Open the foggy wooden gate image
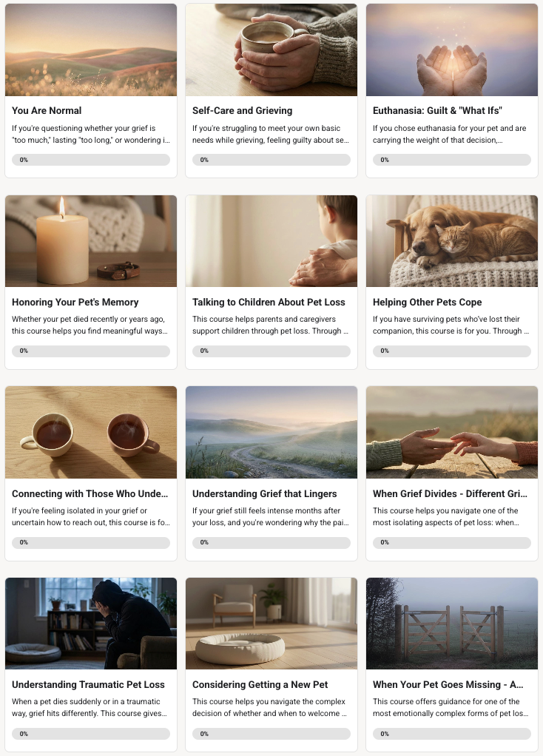Screen dimensions: 543x756 [x=452, y=624]
